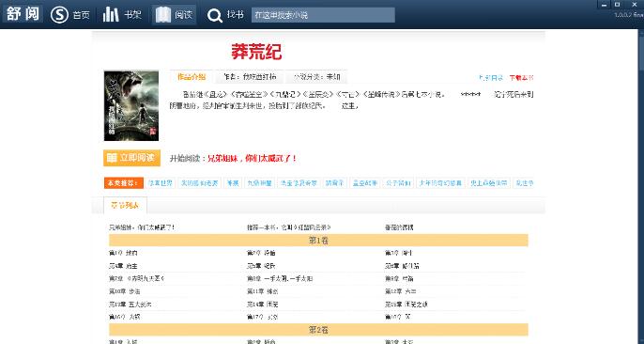
Task: Open chapter 第8章 一手太阴,一手太阳
Action: (280, 278)
